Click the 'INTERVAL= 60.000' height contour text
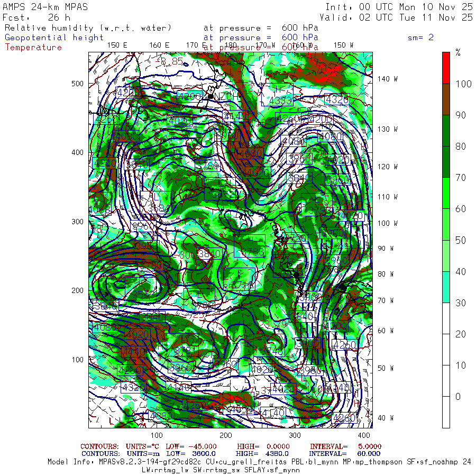The image size is (476, 476). pos(344,454)
